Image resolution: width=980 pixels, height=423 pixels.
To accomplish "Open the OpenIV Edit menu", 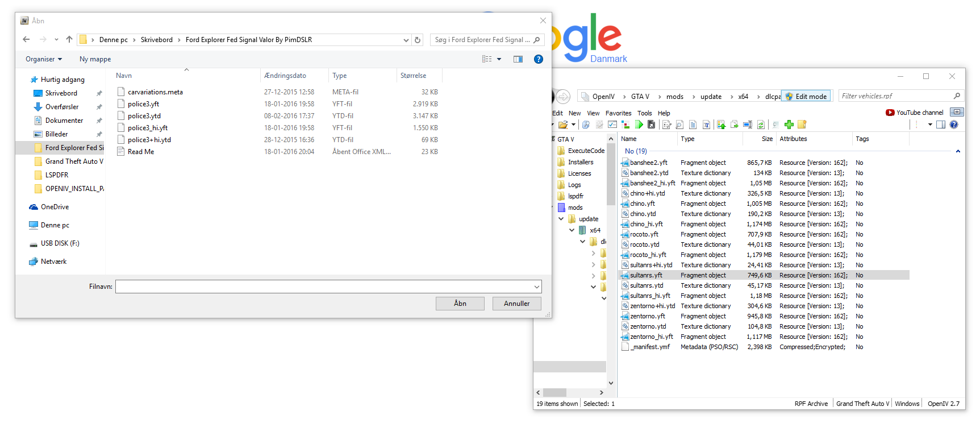I will tap(557, 113).
